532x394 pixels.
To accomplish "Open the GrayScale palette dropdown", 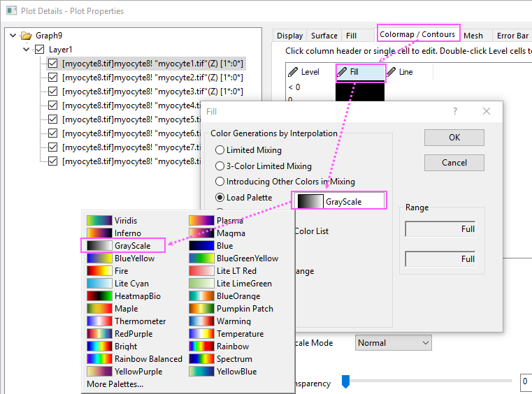I will 340,201.
